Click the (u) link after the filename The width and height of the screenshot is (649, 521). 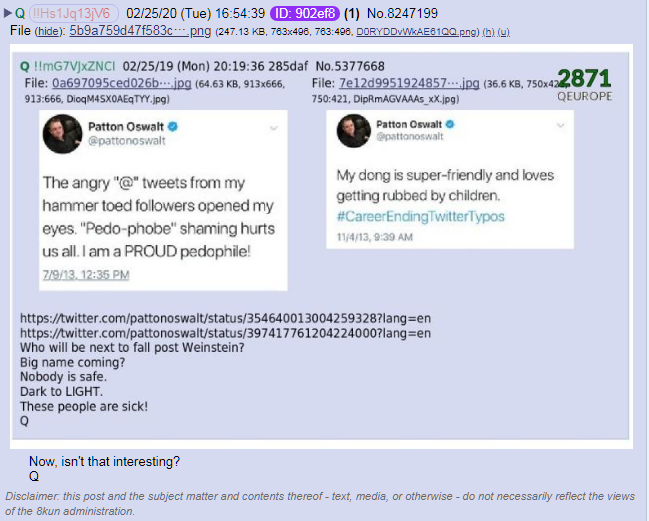503,32
